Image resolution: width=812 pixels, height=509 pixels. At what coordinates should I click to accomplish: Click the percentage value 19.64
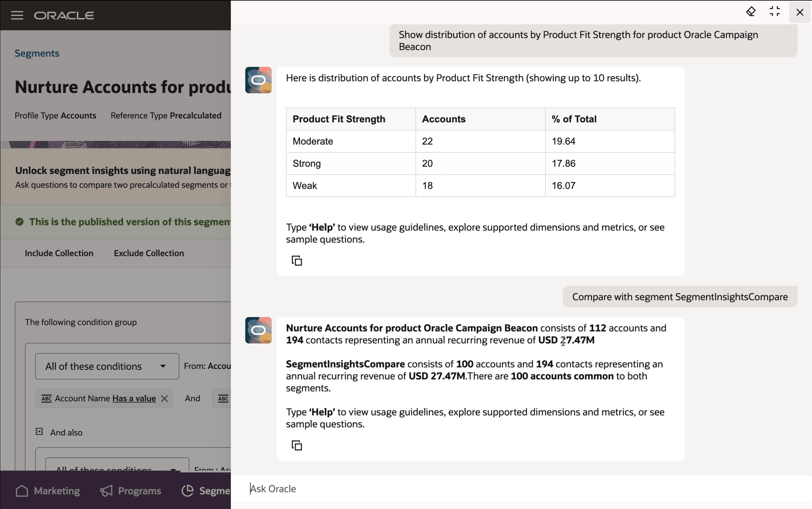pyautogui.click(x=563, y=141)
